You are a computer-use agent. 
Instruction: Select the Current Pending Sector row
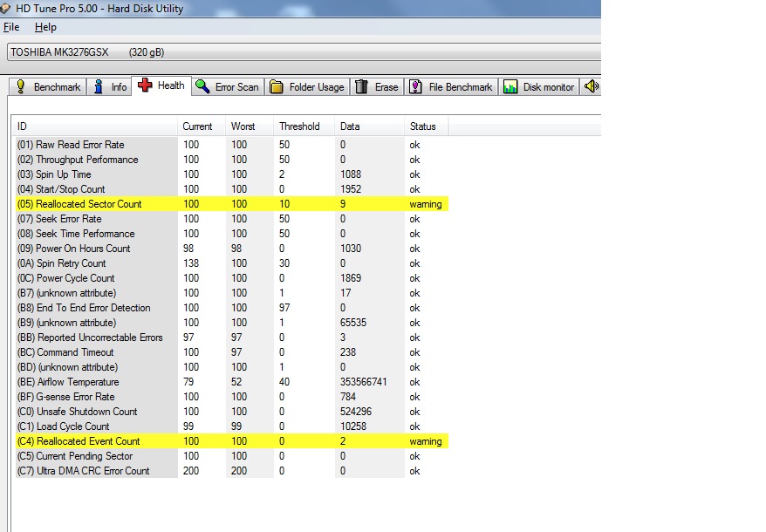point(232,456)
